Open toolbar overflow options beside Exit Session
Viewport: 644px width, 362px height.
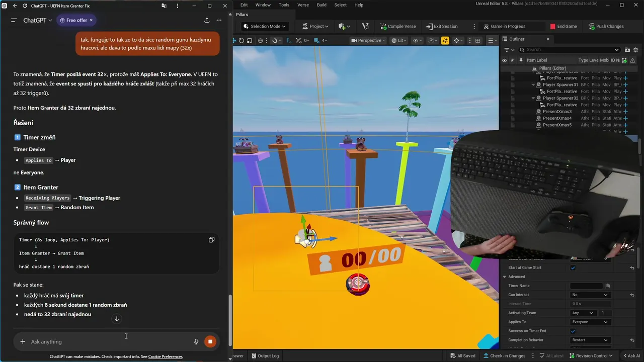tap(474, 26)
